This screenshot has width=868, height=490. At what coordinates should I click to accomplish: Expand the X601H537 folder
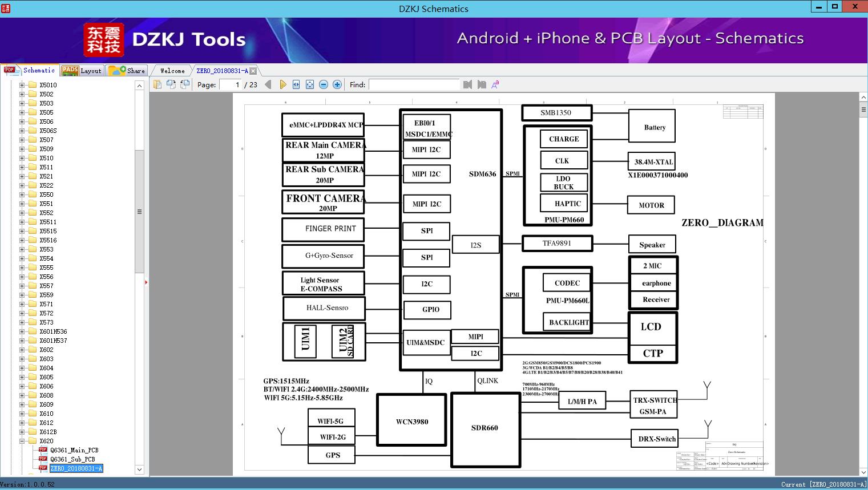click(x=22, y=341)
